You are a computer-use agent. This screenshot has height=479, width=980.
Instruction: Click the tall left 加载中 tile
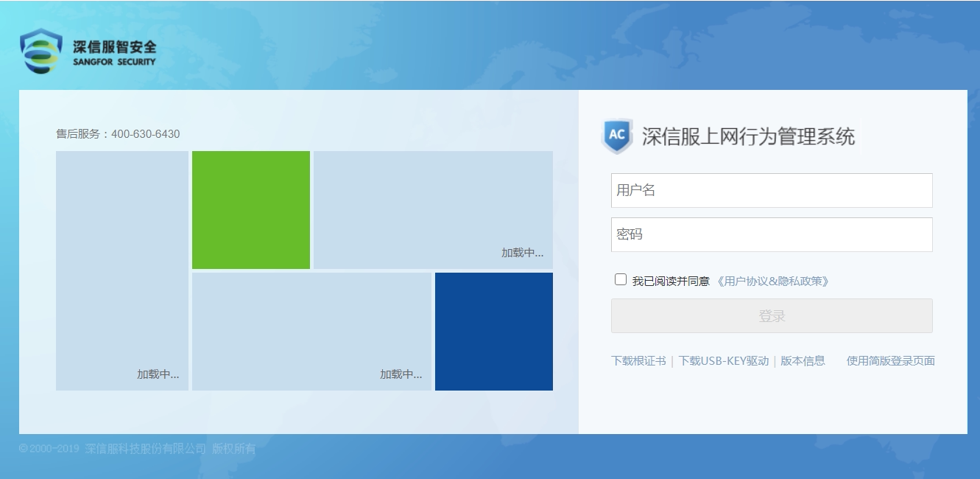122,270
